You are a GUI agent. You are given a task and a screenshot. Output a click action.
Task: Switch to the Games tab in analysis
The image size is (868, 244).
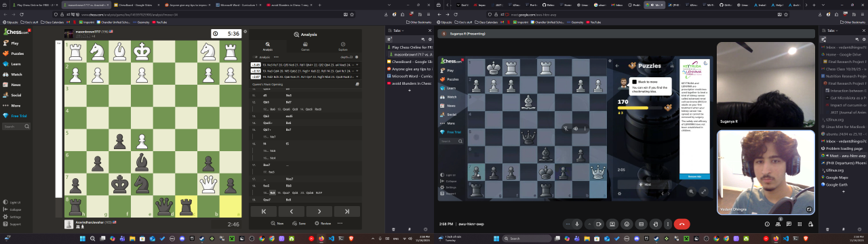305,46
